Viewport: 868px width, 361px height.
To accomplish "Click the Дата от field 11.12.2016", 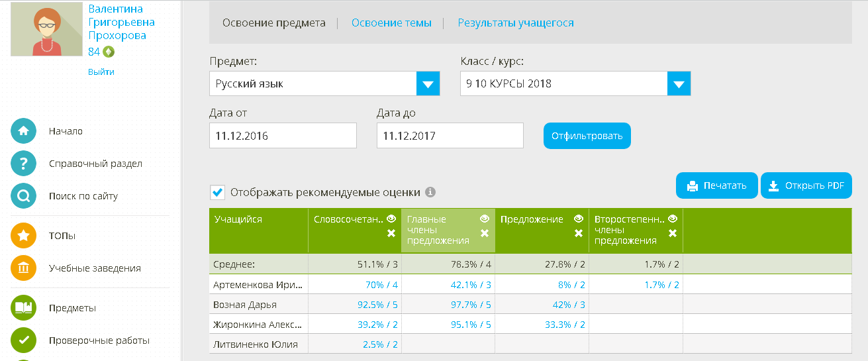I will pyautogui.click(x=283, y=136).
